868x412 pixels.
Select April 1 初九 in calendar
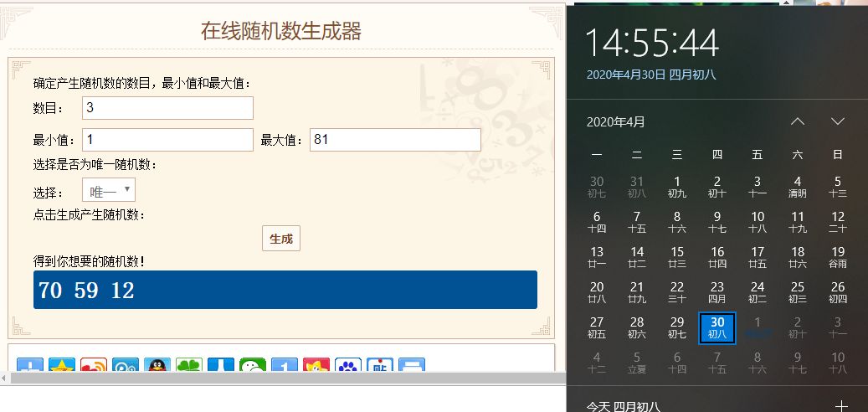[x=677, y=188]
